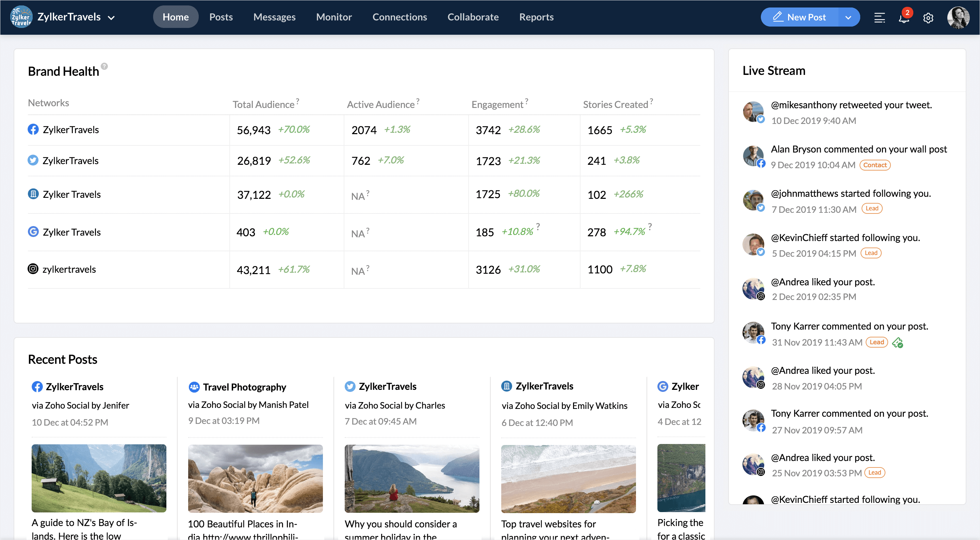
Task: Click the list menu icon beside New Post
Action: 879,17
